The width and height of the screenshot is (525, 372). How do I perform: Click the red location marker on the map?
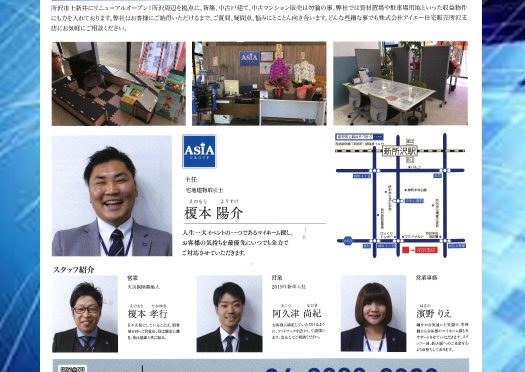pos(405,250)
